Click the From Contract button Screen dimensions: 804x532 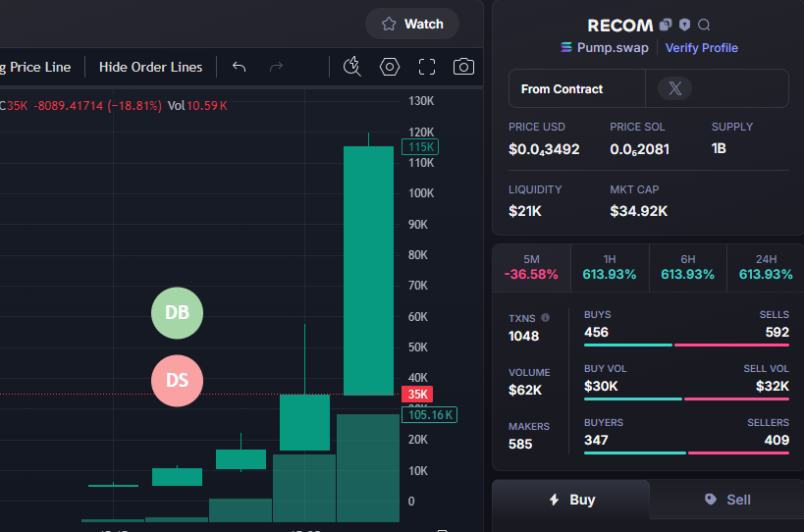577,88
